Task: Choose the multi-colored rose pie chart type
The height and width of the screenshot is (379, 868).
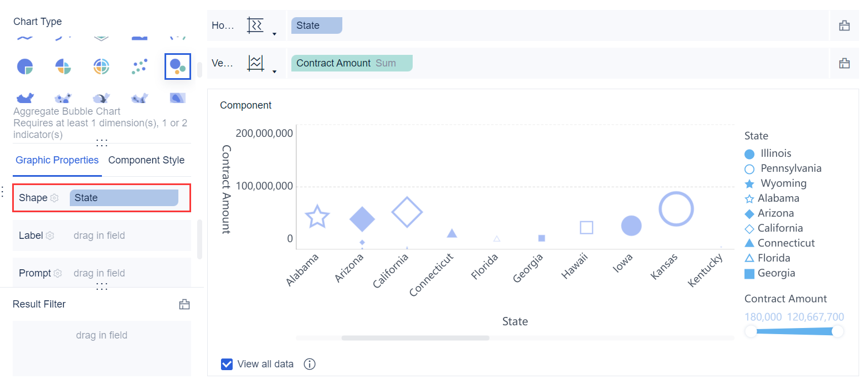Action: (x=63, y=67)
